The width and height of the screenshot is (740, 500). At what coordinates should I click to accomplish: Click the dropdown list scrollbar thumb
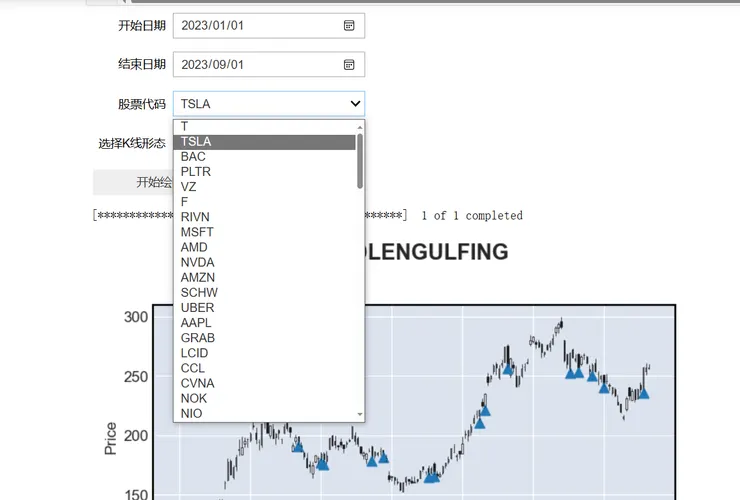click(x=360, y=161)
